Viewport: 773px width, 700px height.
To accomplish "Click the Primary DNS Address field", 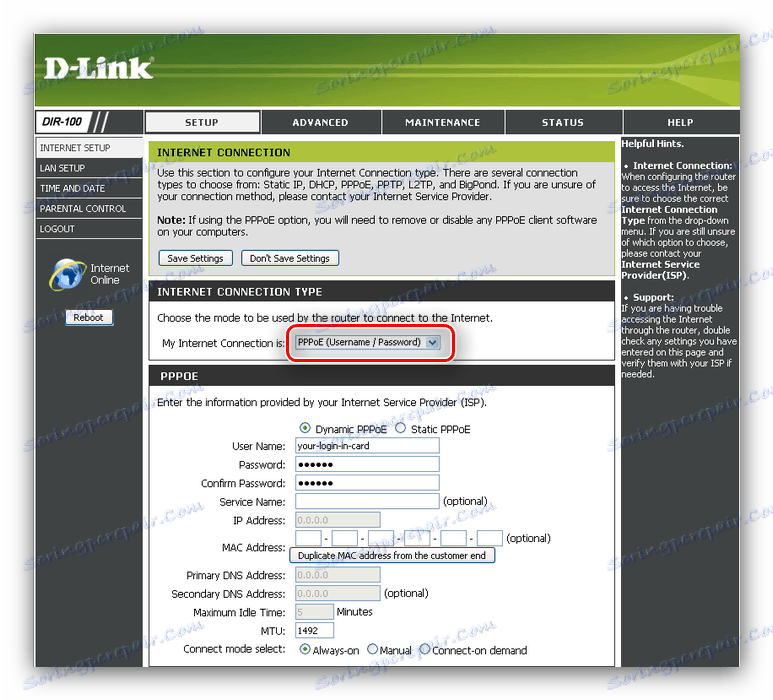I will (338, 575).
